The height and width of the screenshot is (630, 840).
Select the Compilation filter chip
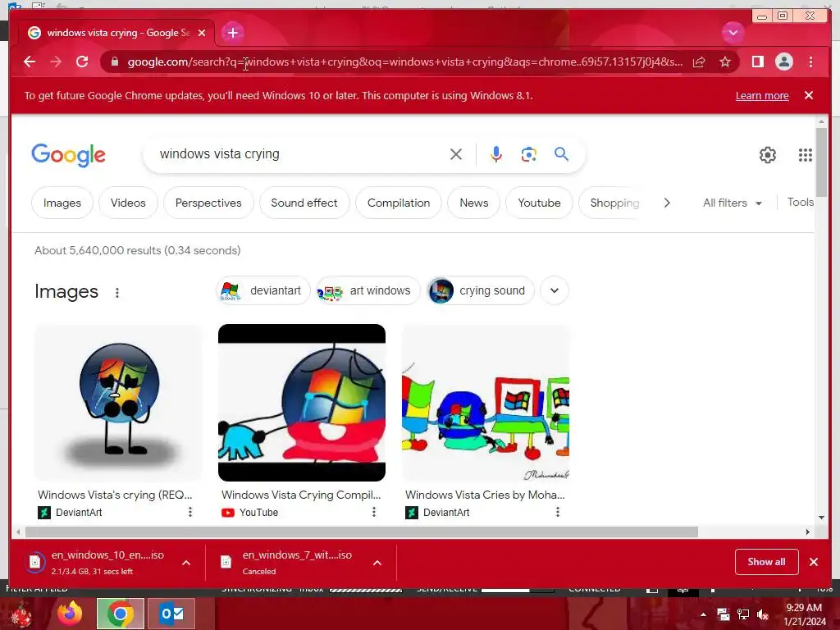coord(399,203)
